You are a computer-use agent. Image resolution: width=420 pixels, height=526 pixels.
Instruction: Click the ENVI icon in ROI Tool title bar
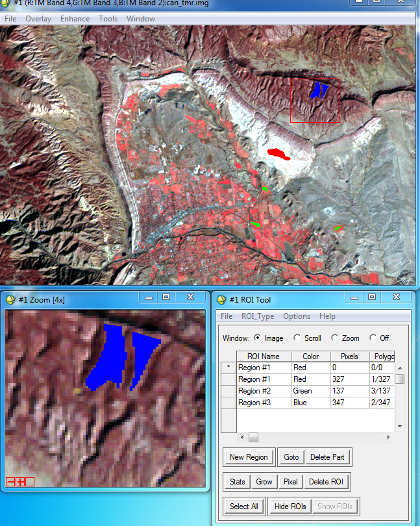(221, 299)
